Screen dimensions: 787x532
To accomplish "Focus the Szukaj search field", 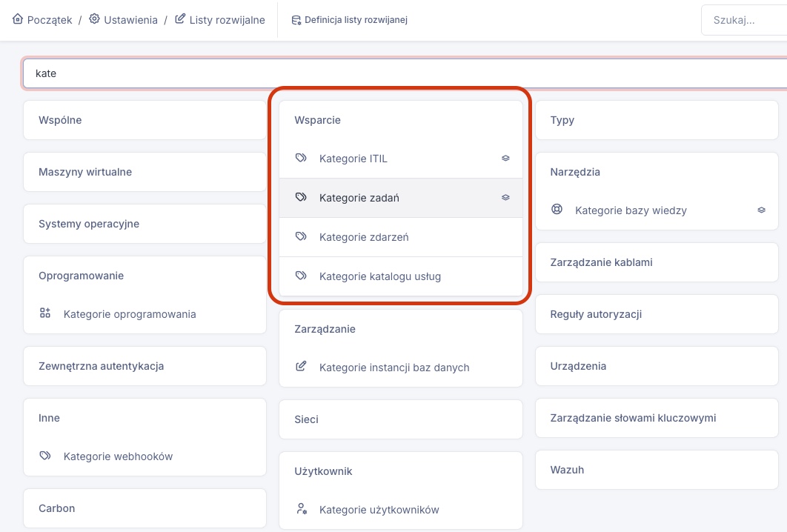I will 743,20.
